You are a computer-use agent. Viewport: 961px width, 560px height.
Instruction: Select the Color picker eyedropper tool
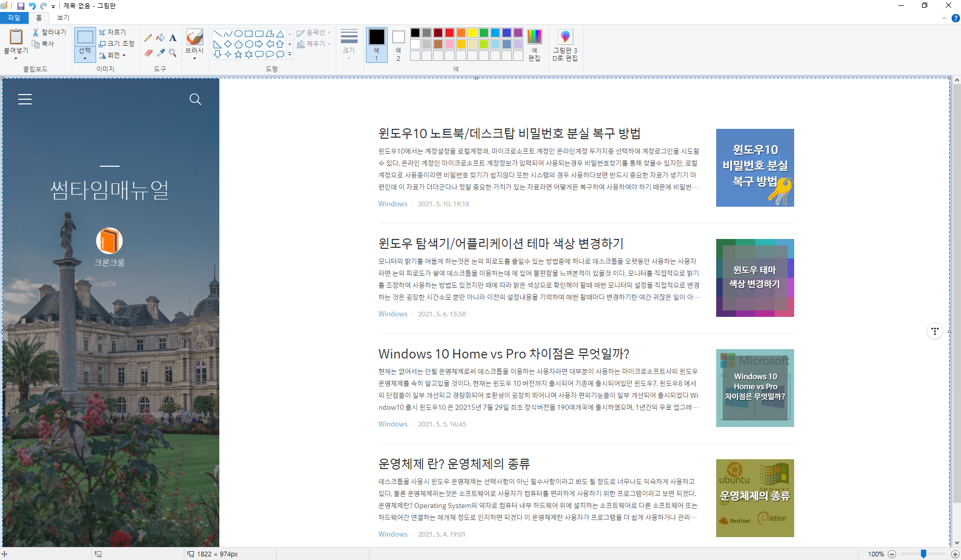pos(161,53)
